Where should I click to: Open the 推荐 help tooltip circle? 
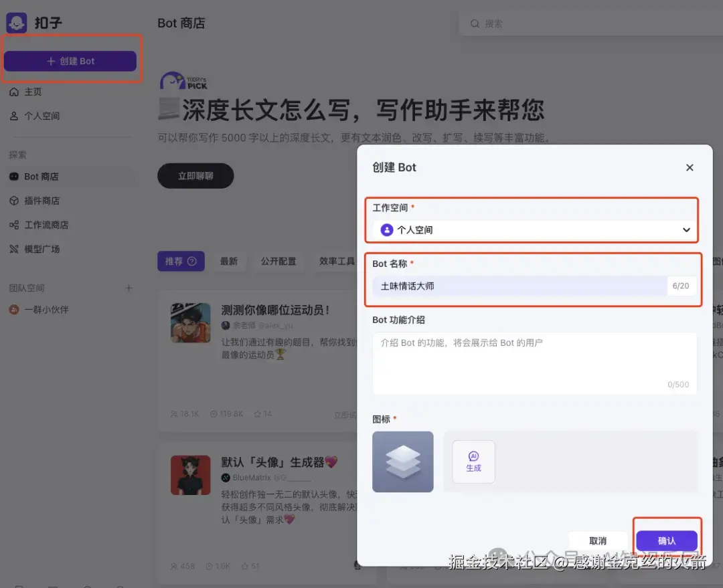[x=193, y=262]
